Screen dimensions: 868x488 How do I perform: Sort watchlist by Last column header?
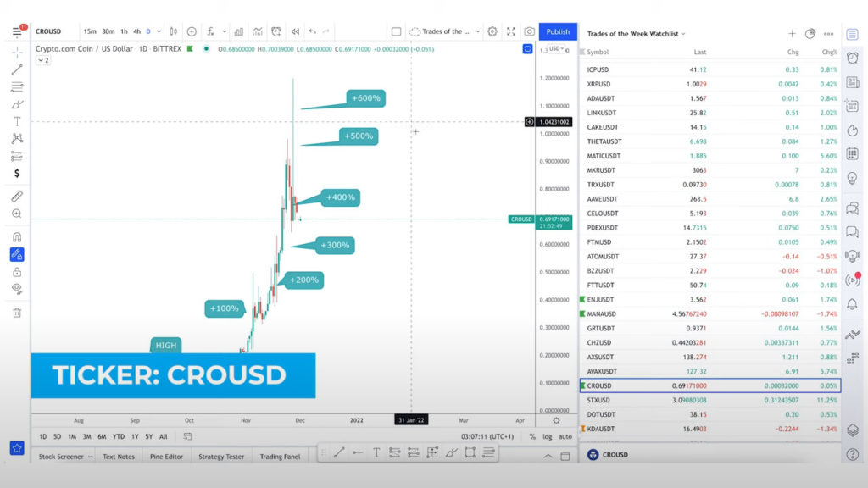(699, 52)
